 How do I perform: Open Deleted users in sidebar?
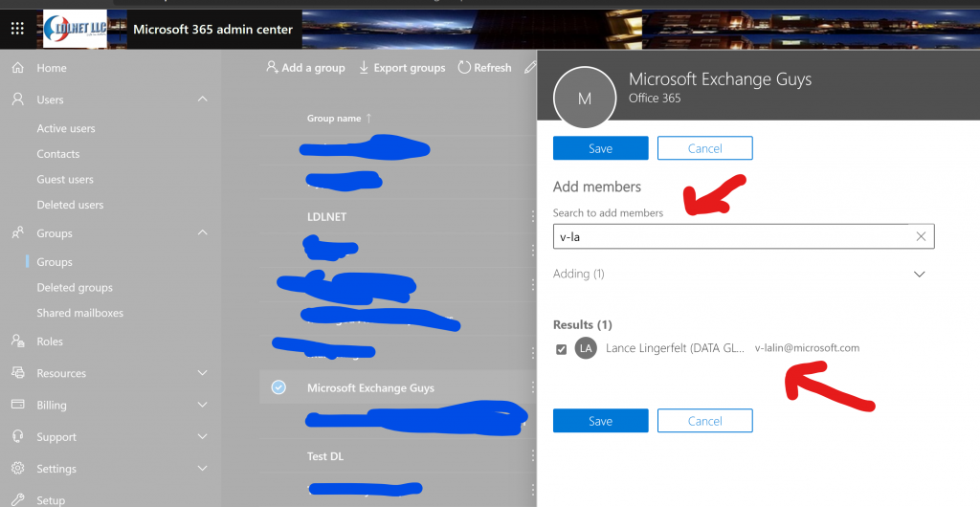[70, 205]
